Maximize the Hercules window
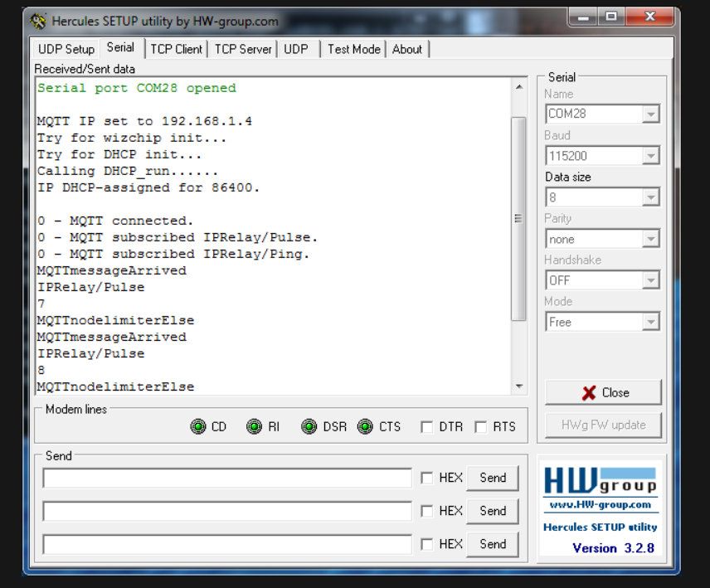 611,17
